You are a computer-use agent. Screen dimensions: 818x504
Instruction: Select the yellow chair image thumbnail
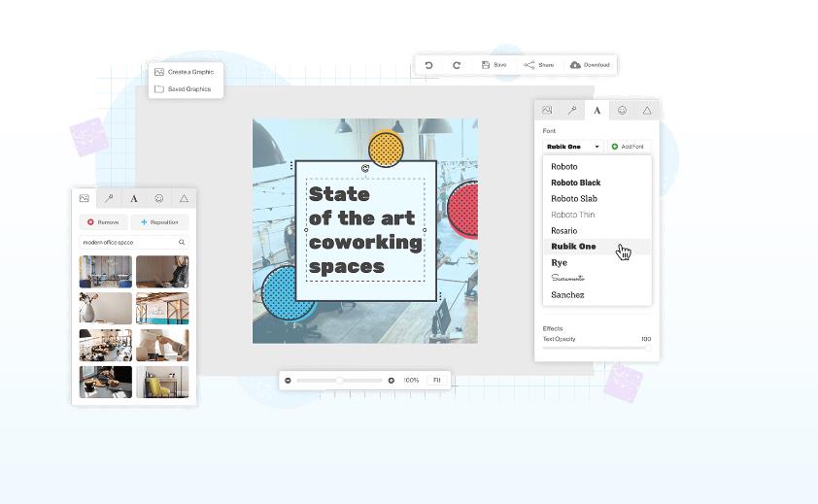(x=162, y=382)
